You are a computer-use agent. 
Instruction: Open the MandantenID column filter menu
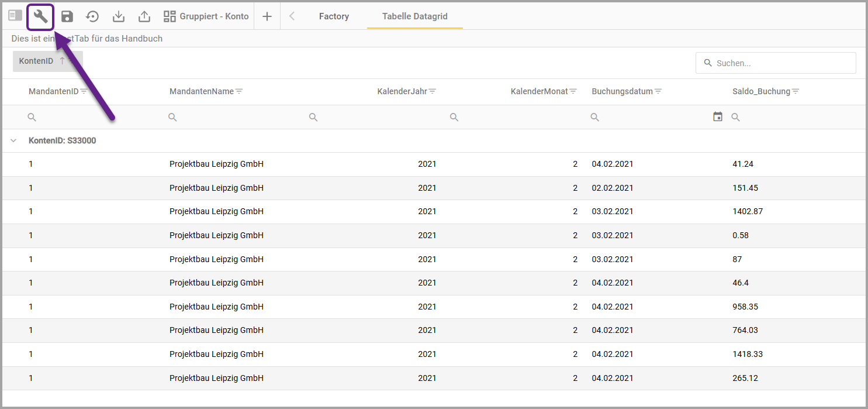pyautogui.click(x=84, y=92)
